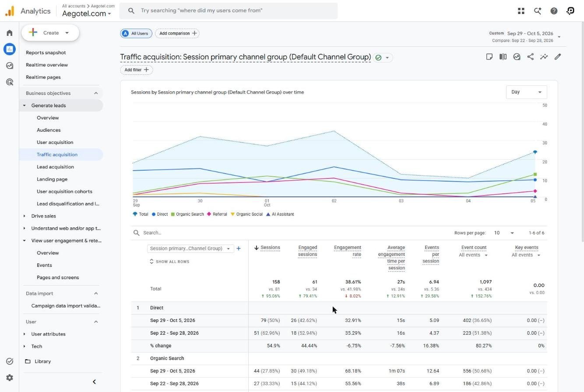The height and width of the screenshot is (392, 584).
Task: Open the Admin gear icon
Action: pyautogui.click(x=10, y=378)
